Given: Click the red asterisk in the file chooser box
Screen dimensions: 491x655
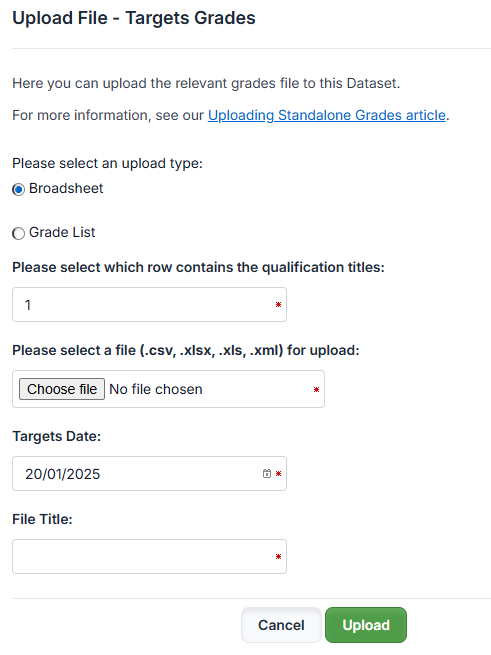Looking at the screenshot, I should click(x=316, y=389).
